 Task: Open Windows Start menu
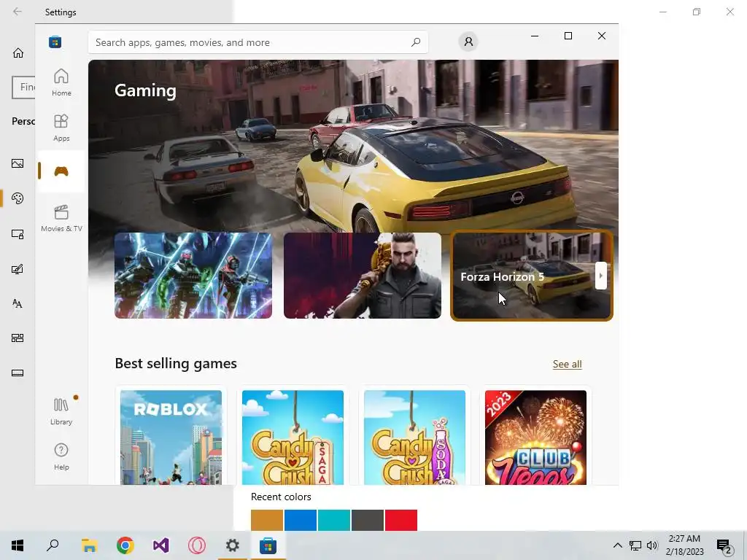tap(18, 545)
